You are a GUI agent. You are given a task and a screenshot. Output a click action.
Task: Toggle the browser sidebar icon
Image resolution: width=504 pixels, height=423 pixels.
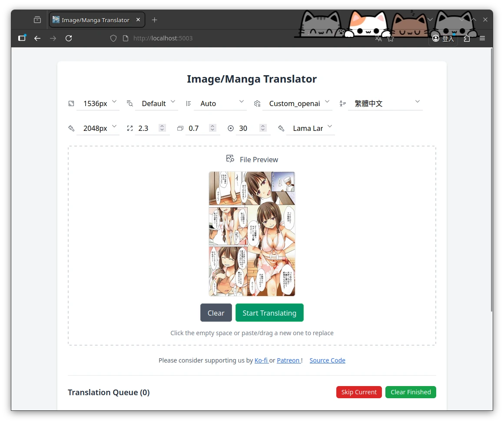coord(22,38)
